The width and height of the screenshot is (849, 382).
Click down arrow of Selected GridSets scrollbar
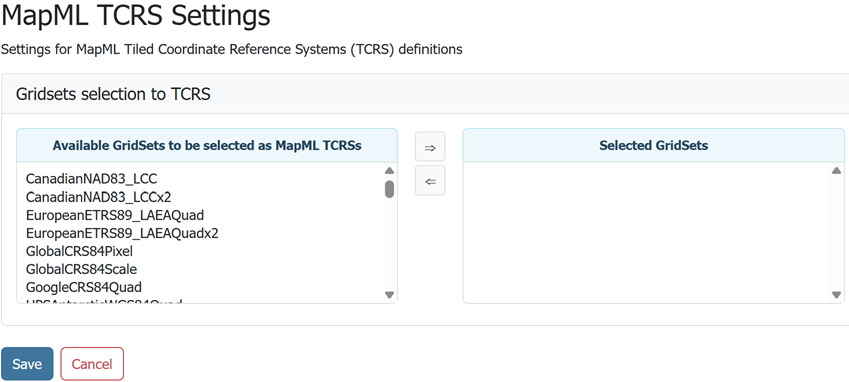836,295
